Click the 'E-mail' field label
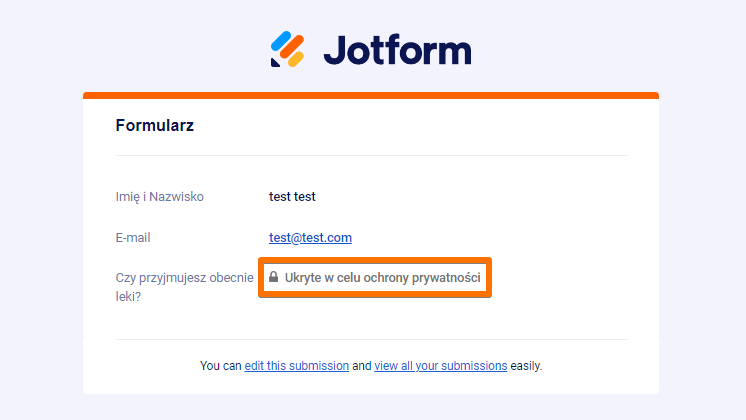This screenshot has height=420, width=746. click(133, 238)
